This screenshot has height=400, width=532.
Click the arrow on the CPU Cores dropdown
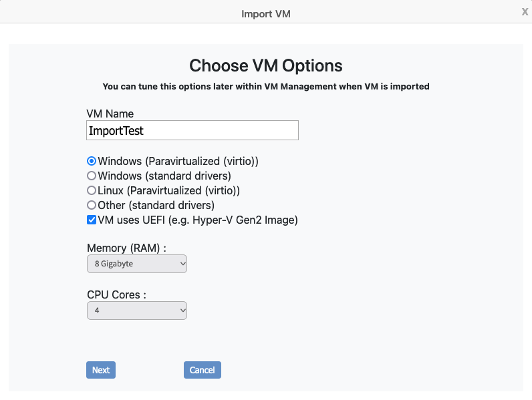point(181,311)
